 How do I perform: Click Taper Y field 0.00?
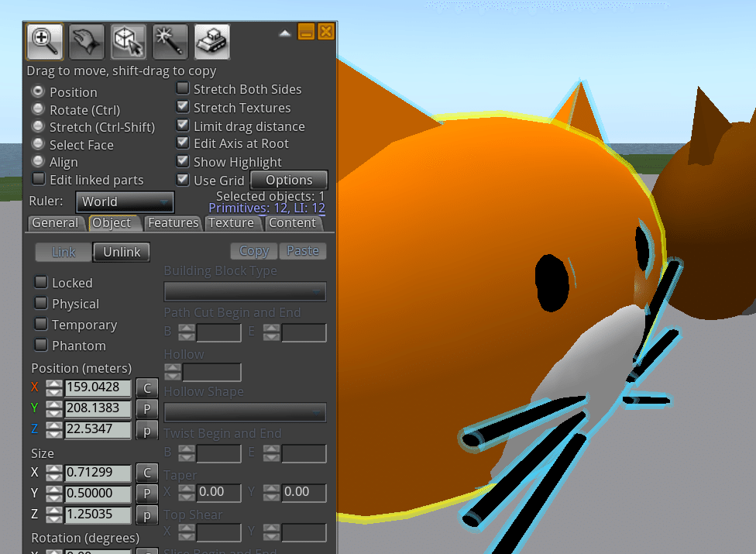[304, 493]
